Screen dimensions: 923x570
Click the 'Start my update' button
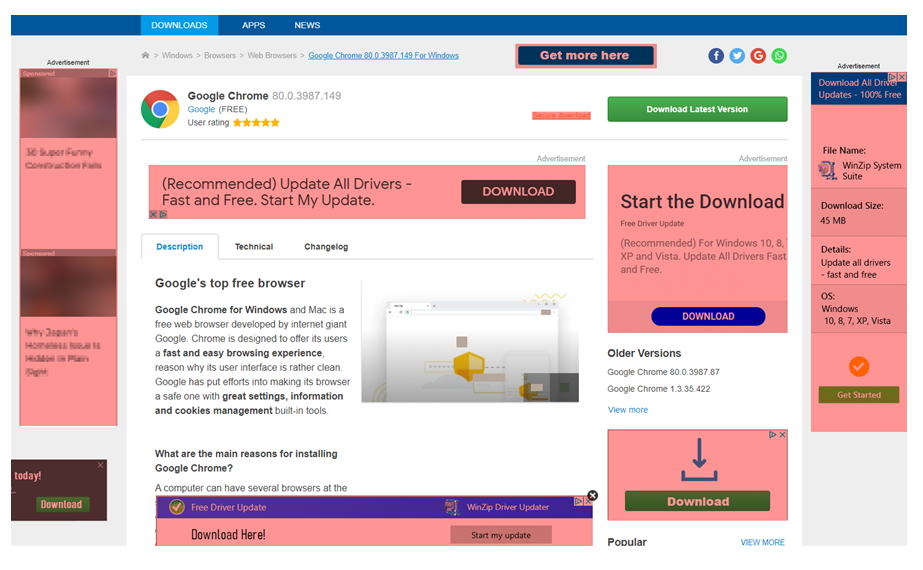(501, 535)
